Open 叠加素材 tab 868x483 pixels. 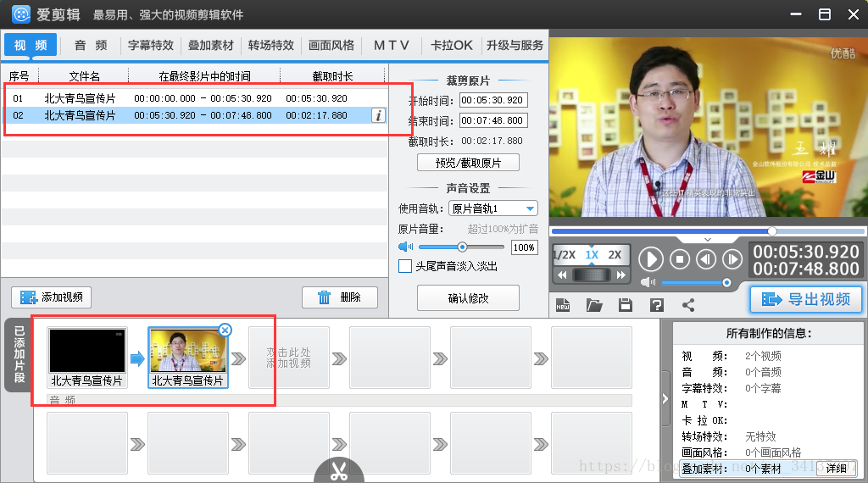click(x=211, y=46)
